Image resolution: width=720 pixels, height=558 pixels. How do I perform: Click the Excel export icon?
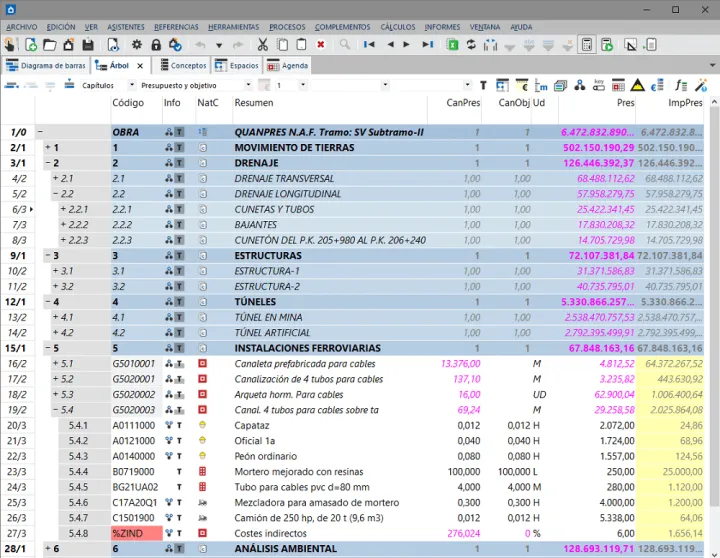tap(452, 45)
